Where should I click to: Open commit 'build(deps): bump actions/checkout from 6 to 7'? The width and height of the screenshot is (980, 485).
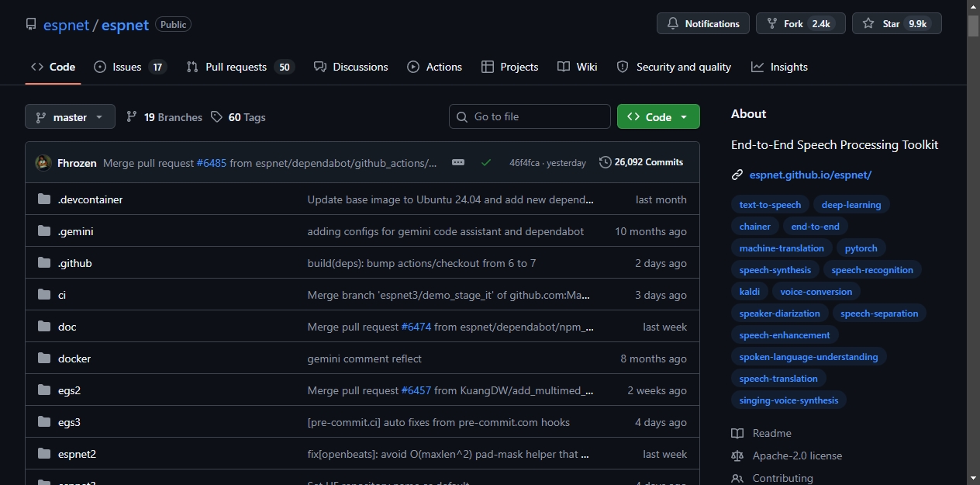[422, 263]
